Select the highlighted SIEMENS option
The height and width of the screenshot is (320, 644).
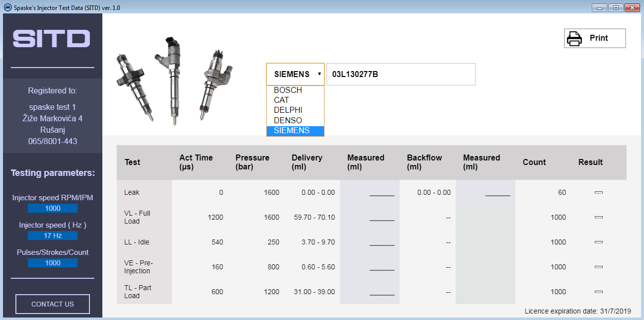295,131
